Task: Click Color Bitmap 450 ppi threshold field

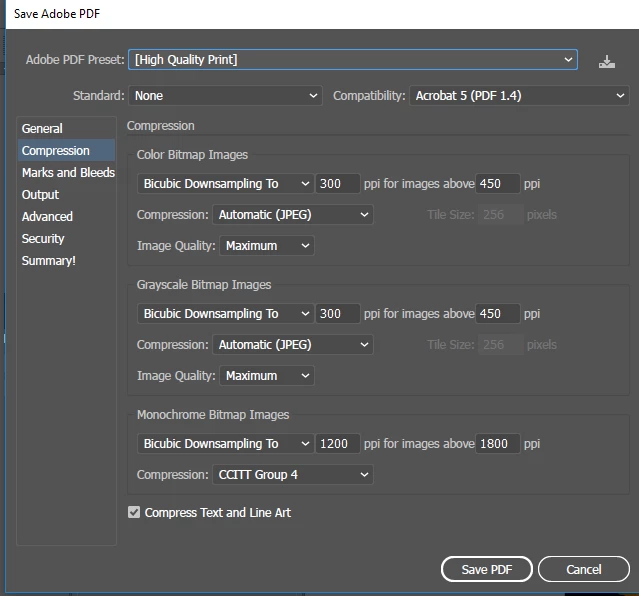Action: click(498, 183)
